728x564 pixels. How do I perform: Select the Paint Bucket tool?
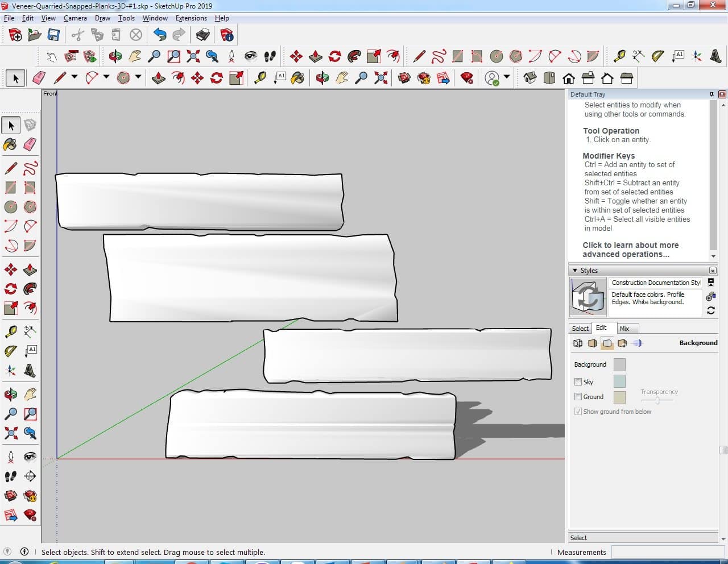coord(10,144)
